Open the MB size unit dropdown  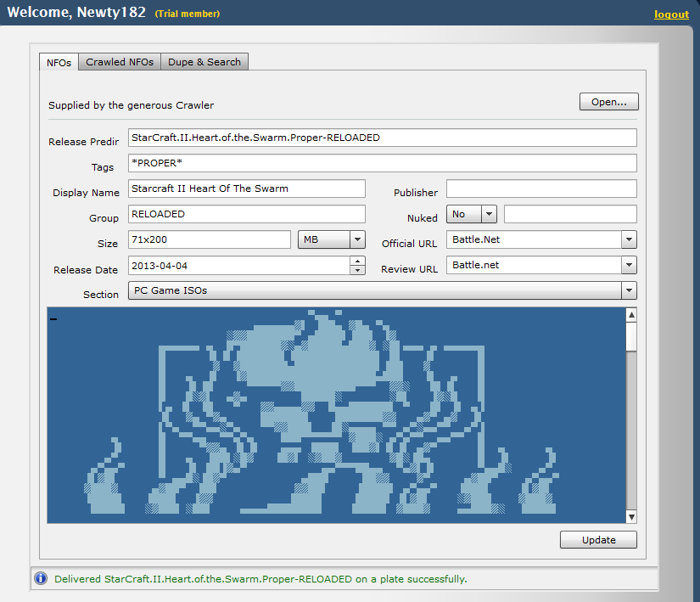point(331,239)
